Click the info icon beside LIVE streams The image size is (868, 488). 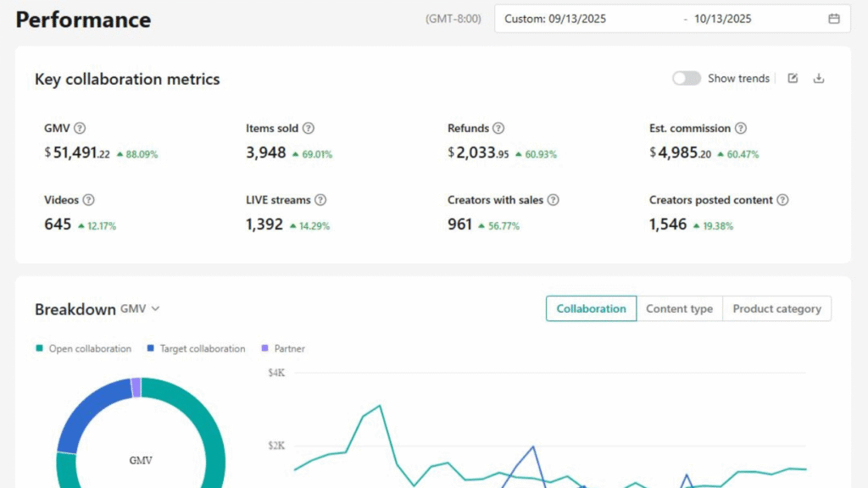(x=320, y=200)
